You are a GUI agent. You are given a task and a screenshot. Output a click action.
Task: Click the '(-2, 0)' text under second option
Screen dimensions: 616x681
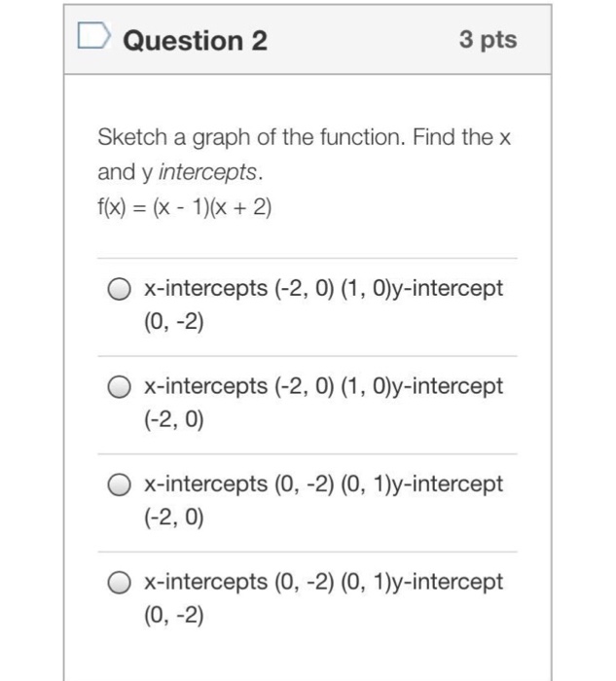pyautogui.click(x=174, y=419)
